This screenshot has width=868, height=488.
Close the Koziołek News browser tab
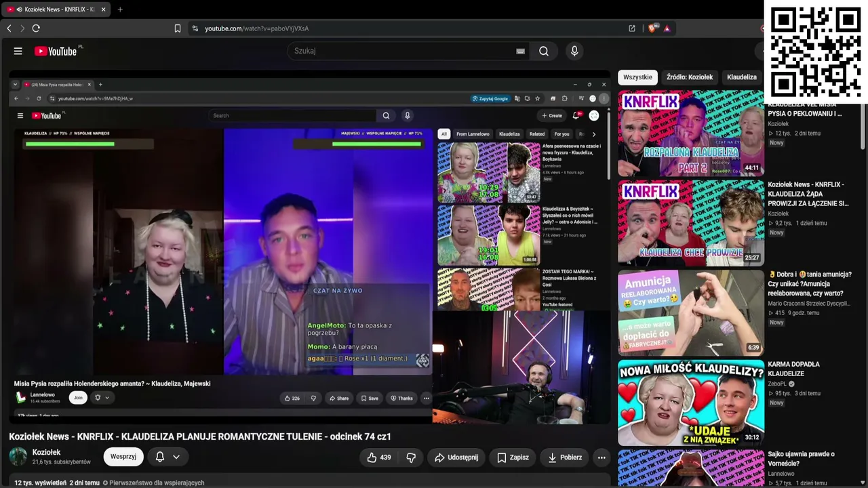(x=102, y=9)
